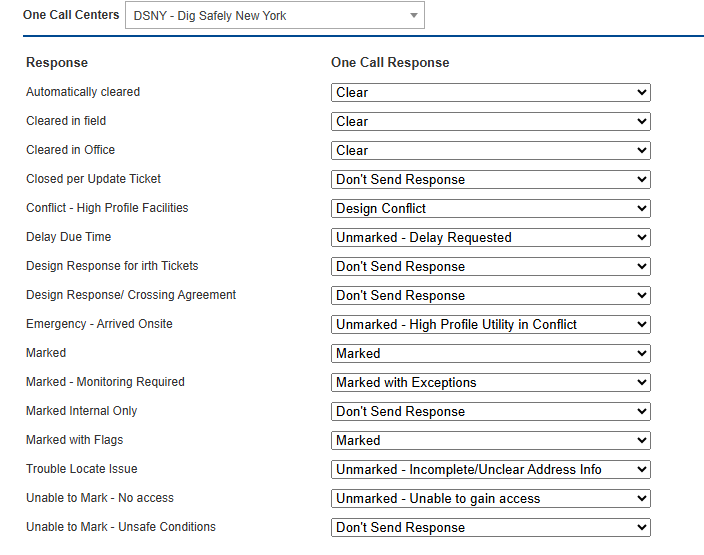Screen dimensions: 704x555
Task: Open the Marked row response dropdown
Action: tap(491, 353)
